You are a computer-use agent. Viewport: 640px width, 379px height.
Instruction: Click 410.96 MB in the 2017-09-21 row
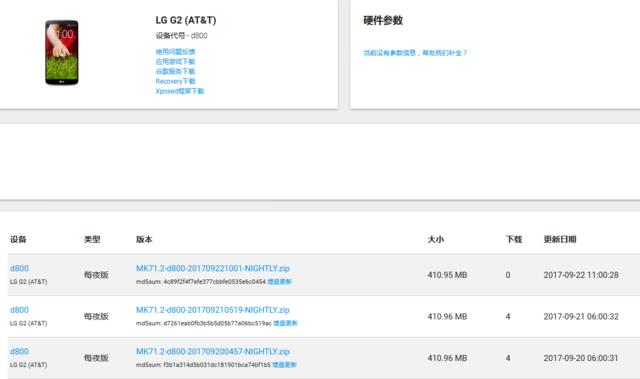(447, 317)
